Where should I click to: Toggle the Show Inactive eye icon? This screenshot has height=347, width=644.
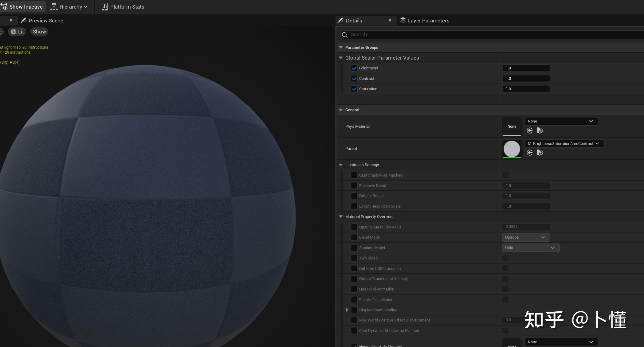point(5,6)
